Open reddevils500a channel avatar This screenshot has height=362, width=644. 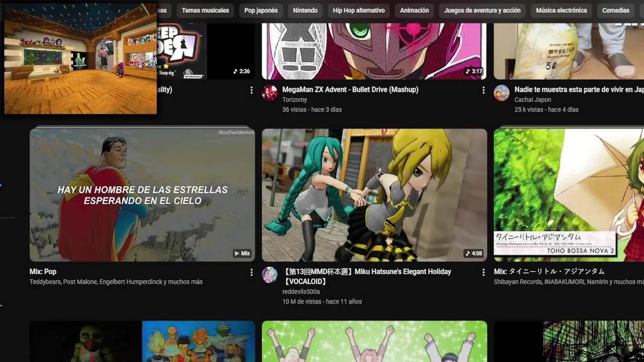point(270,275)
